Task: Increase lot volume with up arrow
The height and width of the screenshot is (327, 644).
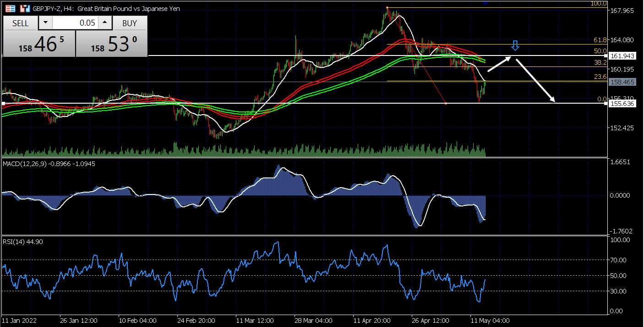Action: point(104,23)
